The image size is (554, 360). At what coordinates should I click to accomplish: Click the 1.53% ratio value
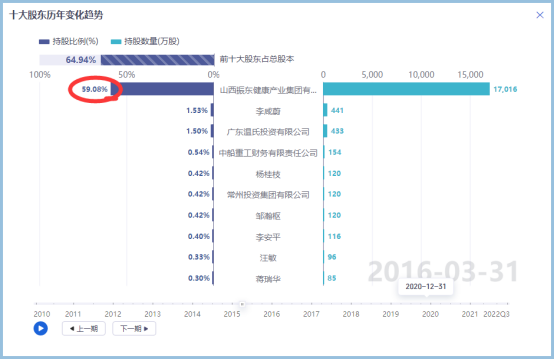pos(197,111)
